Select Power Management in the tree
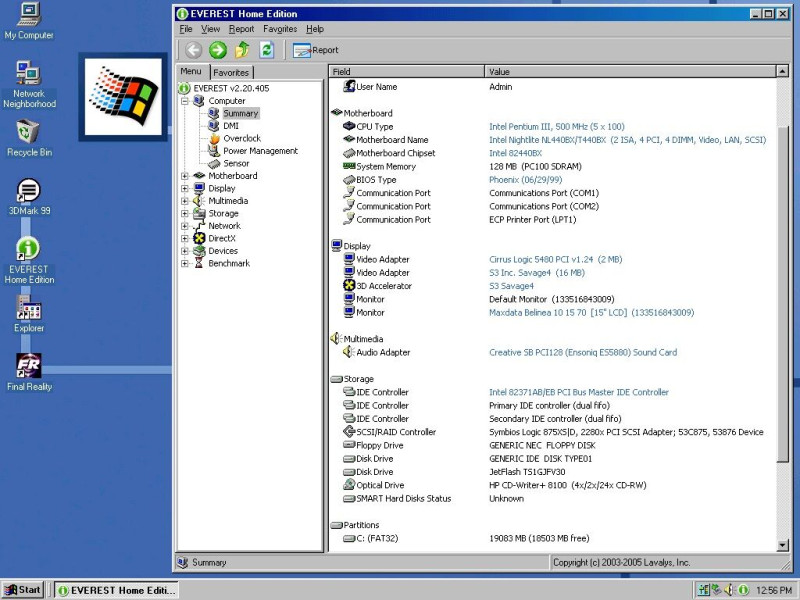 click(x=260, y=151)
